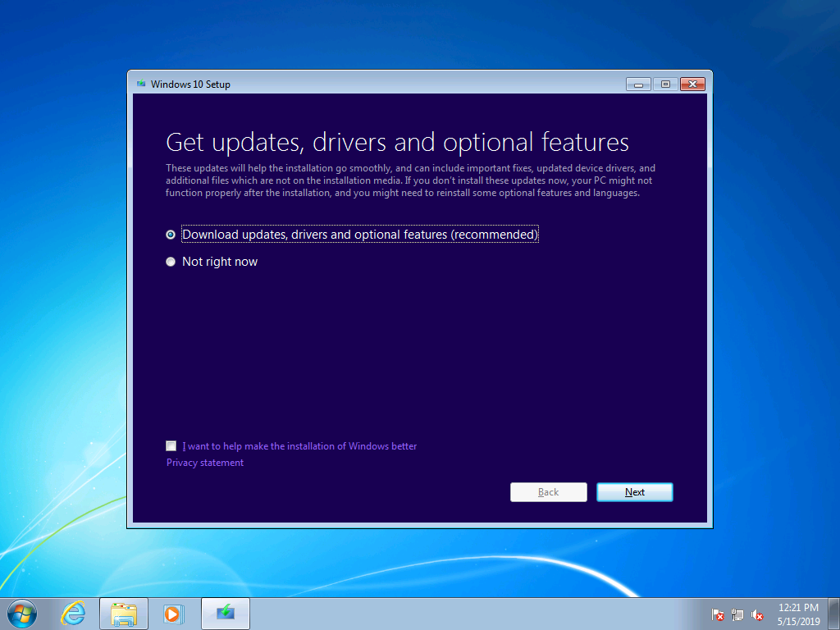Open Windows Media Player from the taskbar

(x=174, y=613)
